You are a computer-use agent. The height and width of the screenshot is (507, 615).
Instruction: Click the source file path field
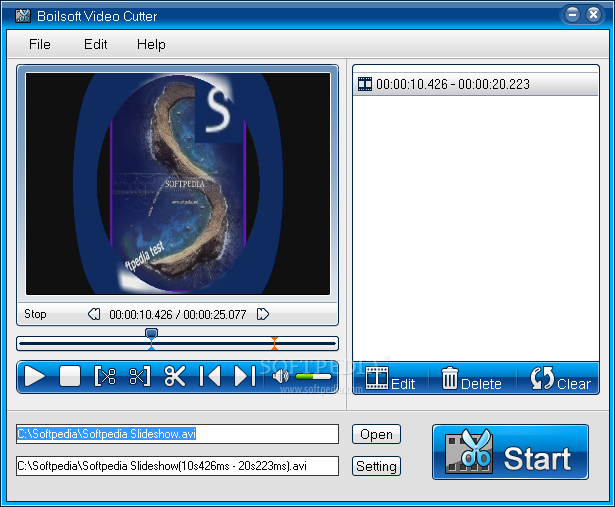click(x=177, y=434)
